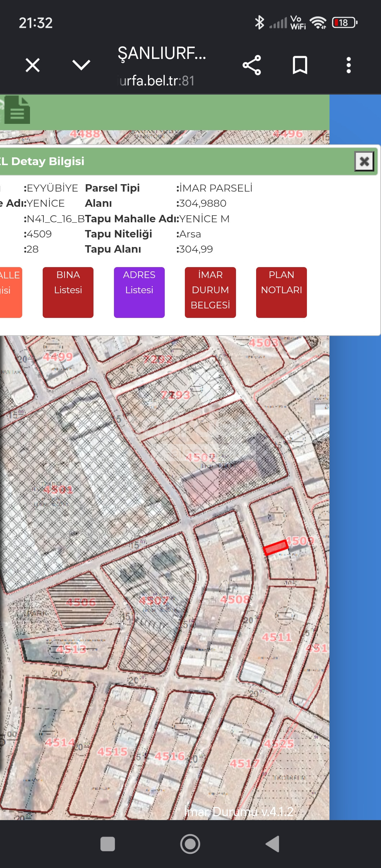This screenshot has height=868, width=381.
Task: Close the browser tab with X icon
Action: pos(33,65)
